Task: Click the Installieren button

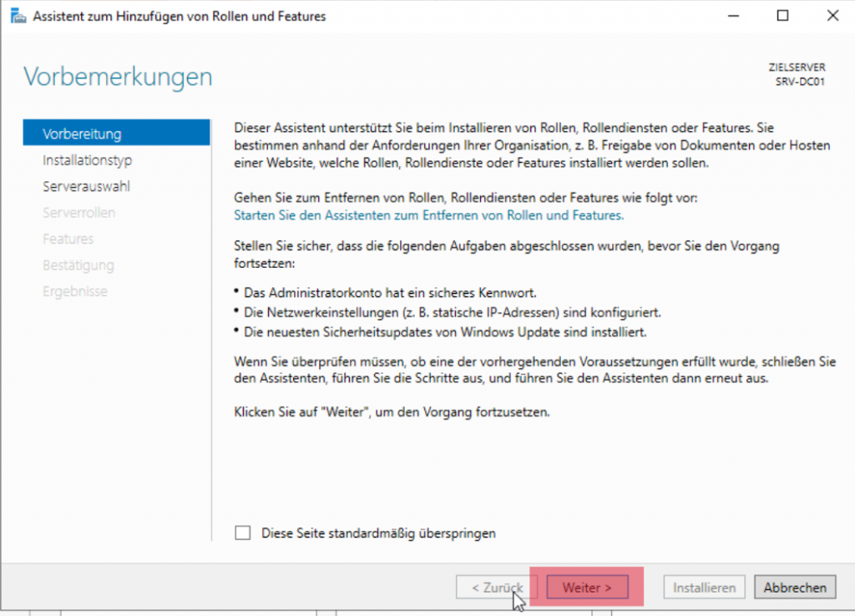Action: [705, 588]
